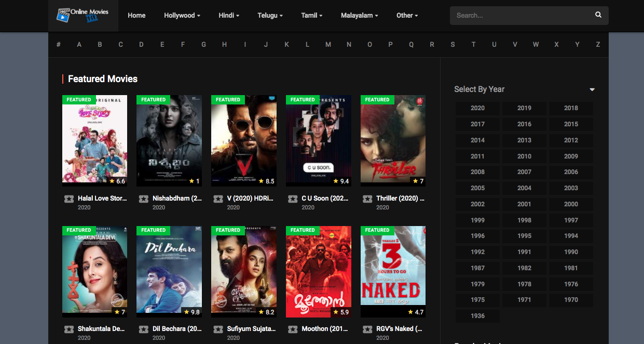Image resolution: width=644 pixels, height=344 pixels.
Task: Open the Hollywood dropdown menu
Action: pyautogui.click(x=182, y=16)
